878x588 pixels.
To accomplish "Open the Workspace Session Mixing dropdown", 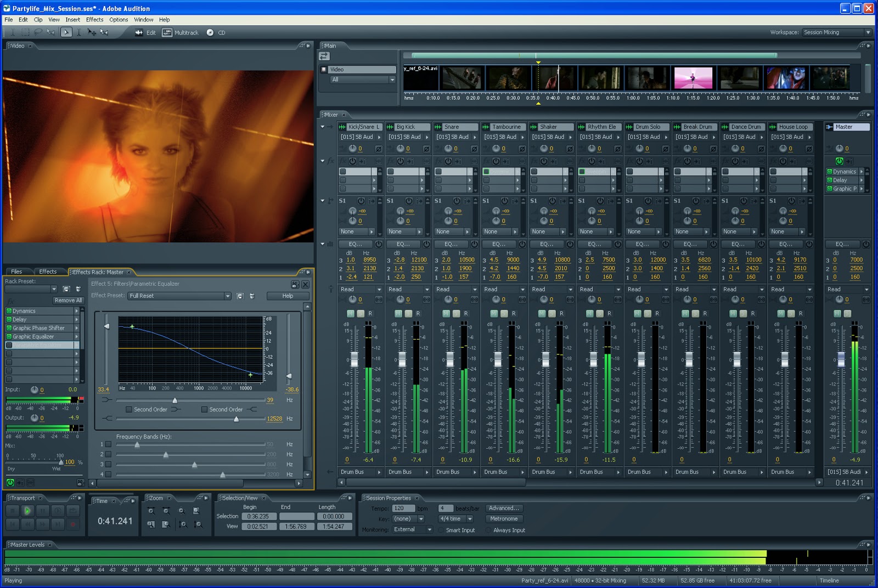I will (868, 32).
